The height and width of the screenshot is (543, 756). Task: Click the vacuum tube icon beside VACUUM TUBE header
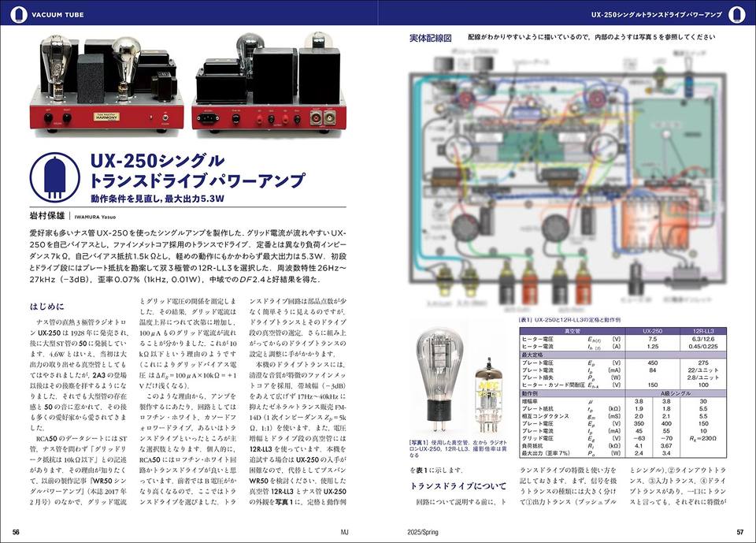point(19,14)
